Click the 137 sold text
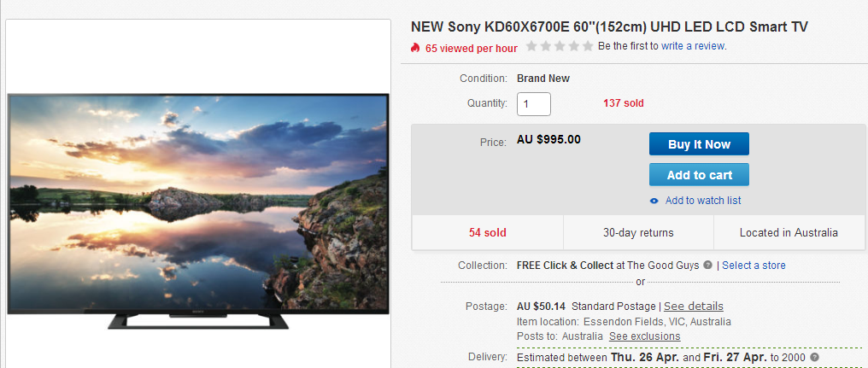This screenshot has width=868, height=368. [624, 103]
